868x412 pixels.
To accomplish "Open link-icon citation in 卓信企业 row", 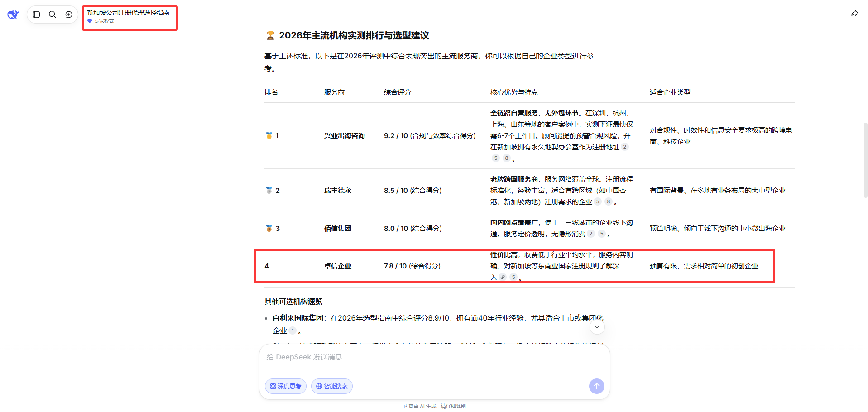I will click(x=503, y=277).
